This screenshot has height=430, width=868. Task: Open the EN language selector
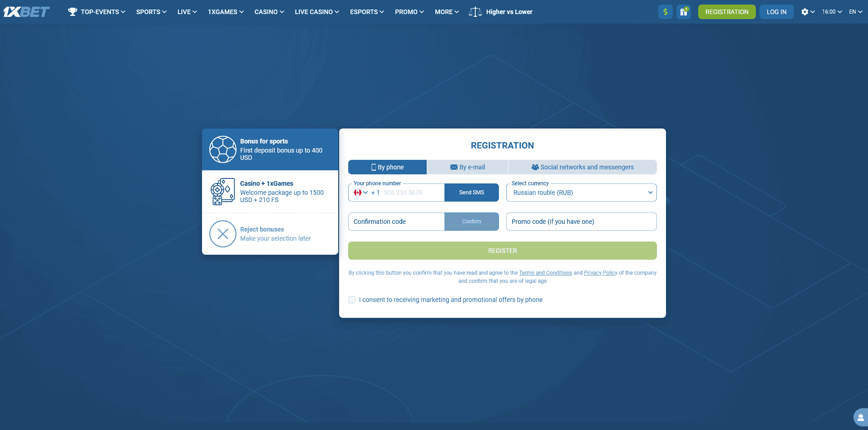(x=855, y=12)
